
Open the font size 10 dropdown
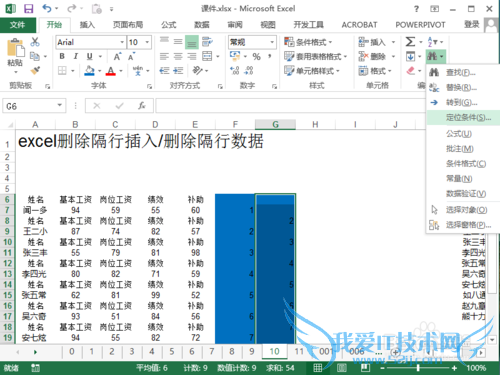pos(147,42)
